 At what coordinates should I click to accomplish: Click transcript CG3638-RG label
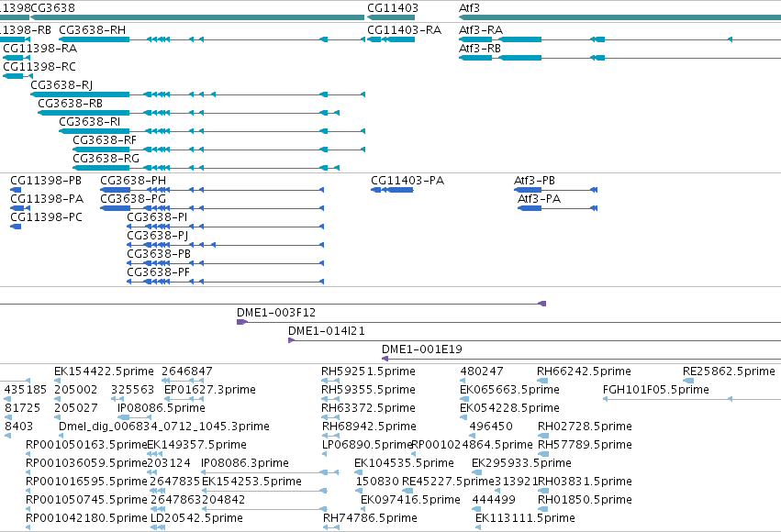pos(106,159)
